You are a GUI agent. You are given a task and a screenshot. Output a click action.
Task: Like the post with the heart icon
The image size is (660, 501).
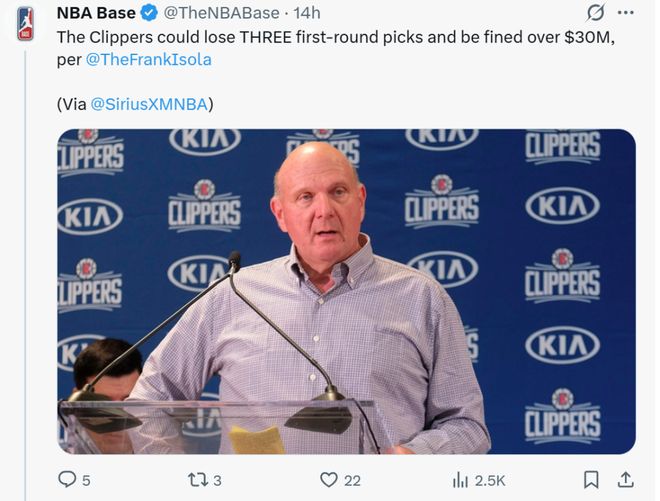tap(329, 480)
